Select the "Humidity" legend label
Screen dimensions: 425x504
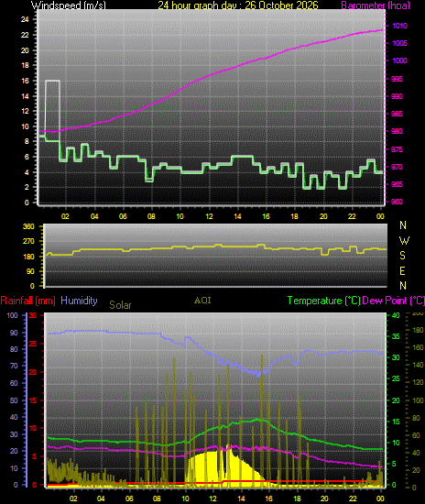[x=79, y=301]
